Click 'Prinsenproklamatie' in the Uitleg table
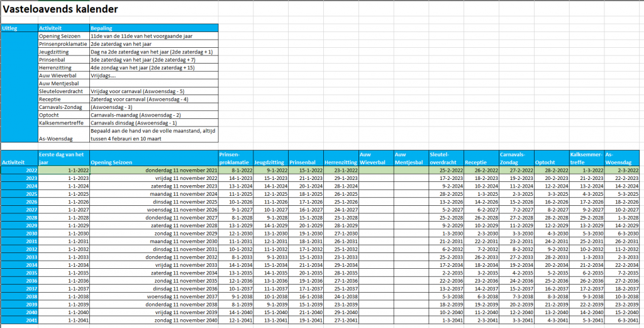Viewport: 644px width, 328px height. 64,44
